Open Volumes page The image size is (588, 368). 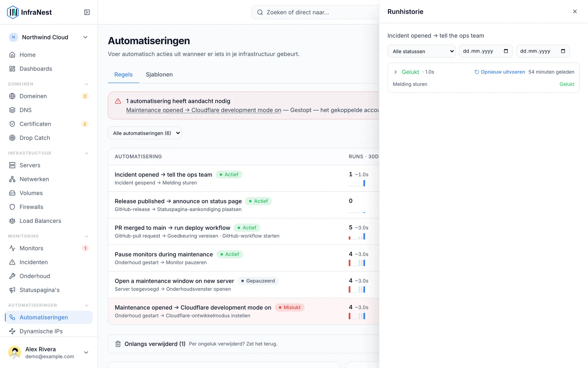[49, 193]
